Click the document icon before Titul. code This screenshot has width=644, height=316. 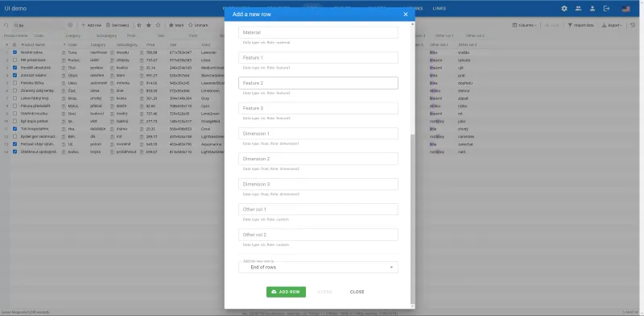tap(64, 68)
